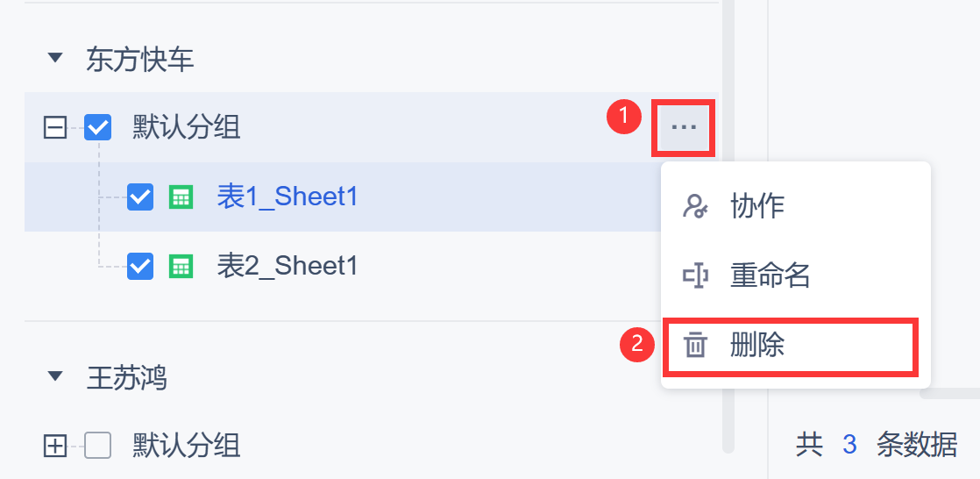Choose 删除 from the context menu

757,346
